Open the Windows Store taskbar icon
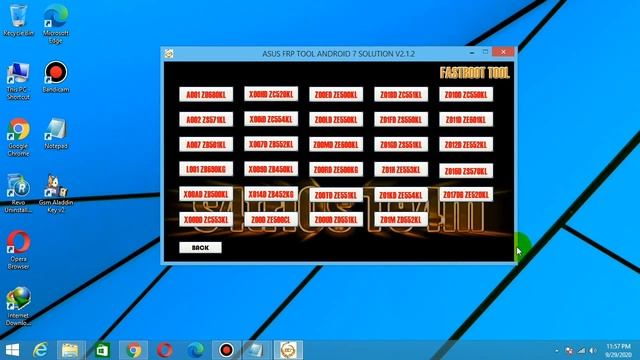This screenshot has width=640, height=360. click(102, 350)
